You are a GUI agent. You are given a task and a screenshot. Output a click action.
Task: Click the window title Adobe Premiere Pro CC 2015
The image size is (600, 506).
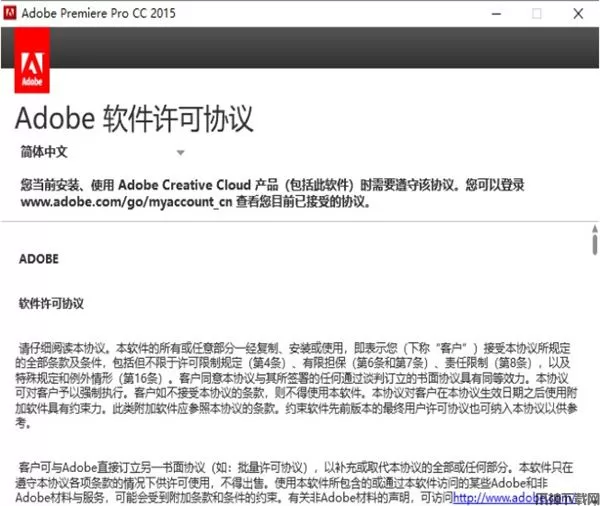98,13
